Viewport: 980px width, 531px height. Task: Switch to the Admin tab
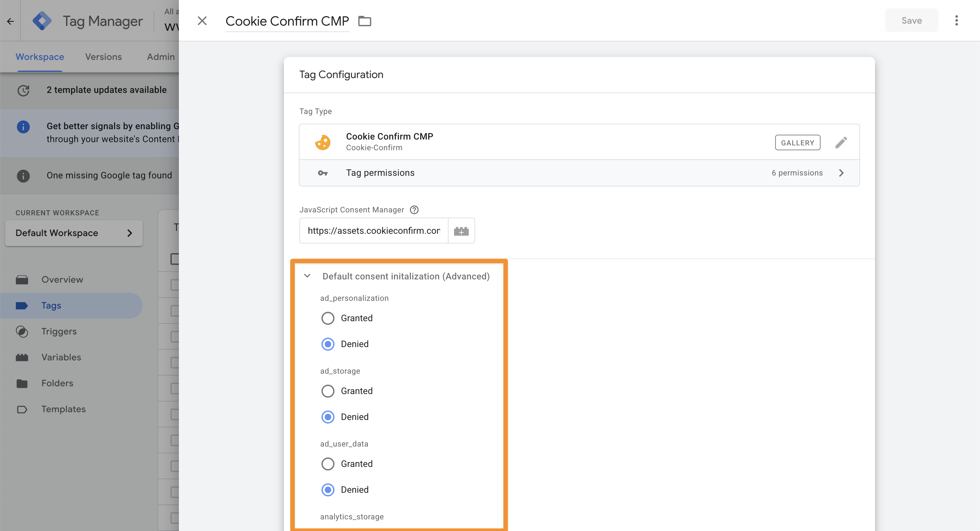tap(161, 57)
